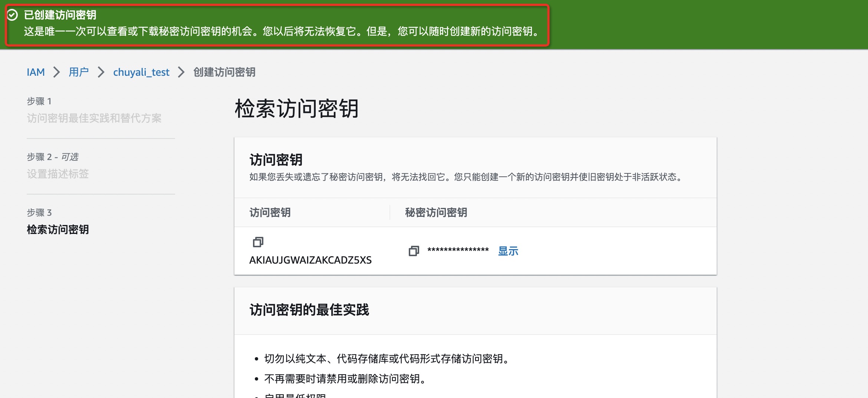Select step 3 检索访问密钥 in sidebar
Image resolution: width=868 pixels, height=398 pixels.
pyautogui.click(x=58, y=229)
